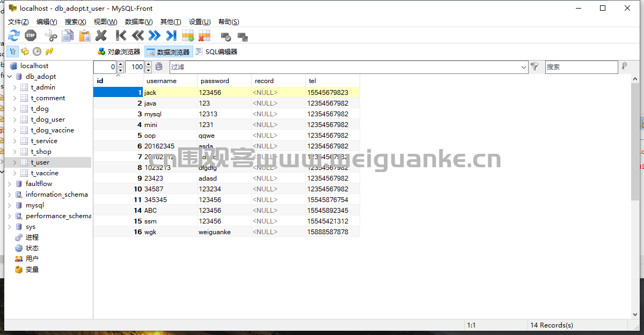This screenshot has width=644, height=335.
Task: Click the delete record icon
Action: [x=204, y=36]
